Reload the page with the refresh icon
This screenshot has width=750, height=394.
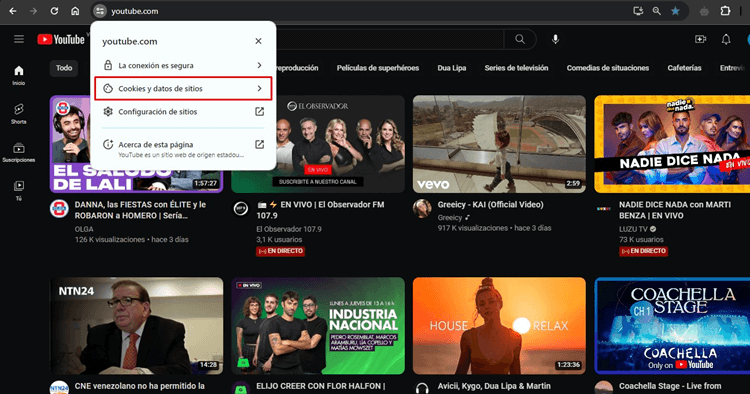coord(54,11)
